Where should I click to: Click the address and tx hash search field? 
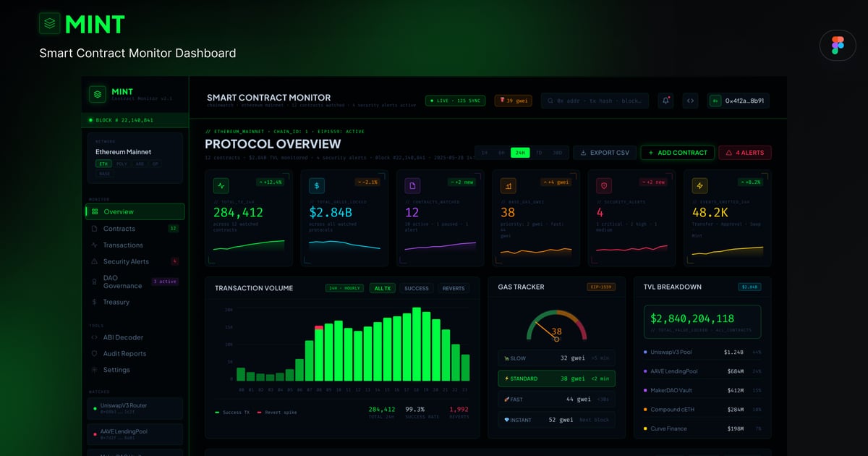(x=595, y=101)
